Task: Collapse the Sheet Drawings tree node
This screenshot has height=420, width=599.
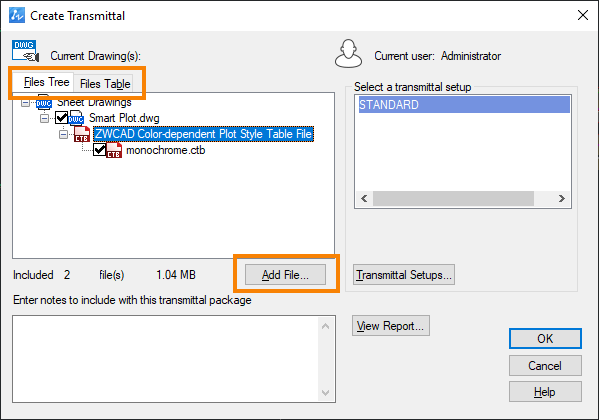Action: (x=25, y=102)
